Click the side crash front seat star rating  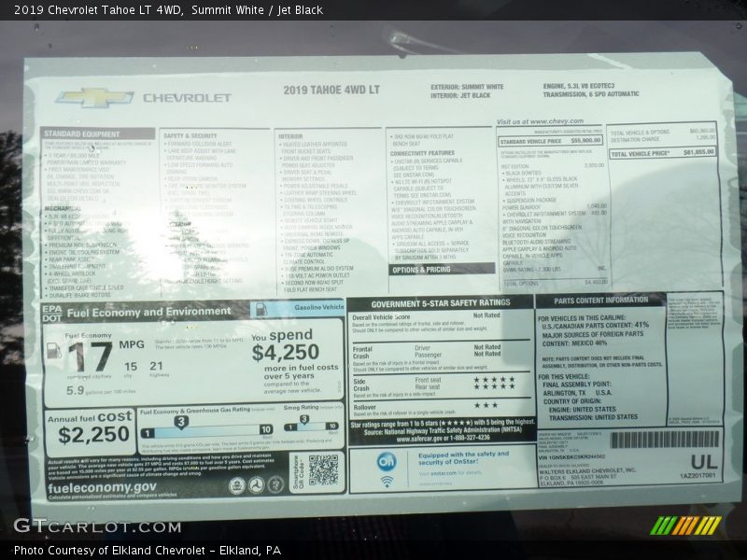[493, 380]
